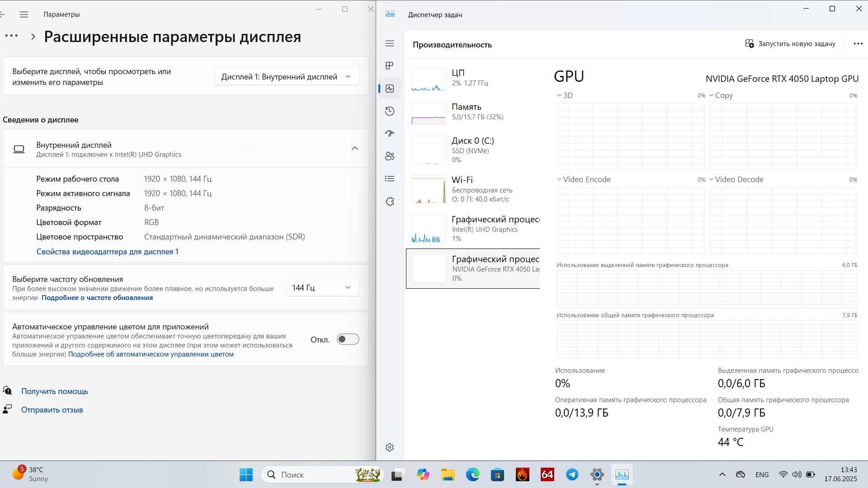Select NVIDIA GeForce RTX 4050 GPU item
The image size is (868, 488).
[473, 268]
